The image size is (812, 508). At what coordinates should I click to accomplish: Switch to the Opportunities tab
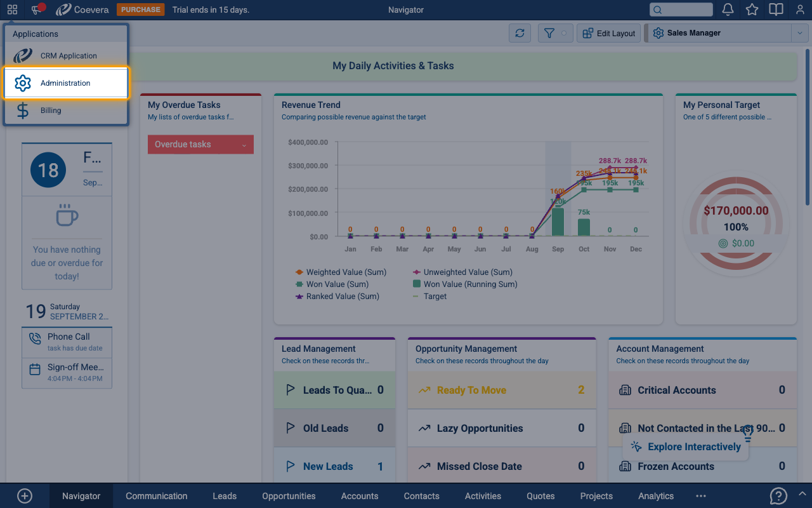(x=289, y=496)
